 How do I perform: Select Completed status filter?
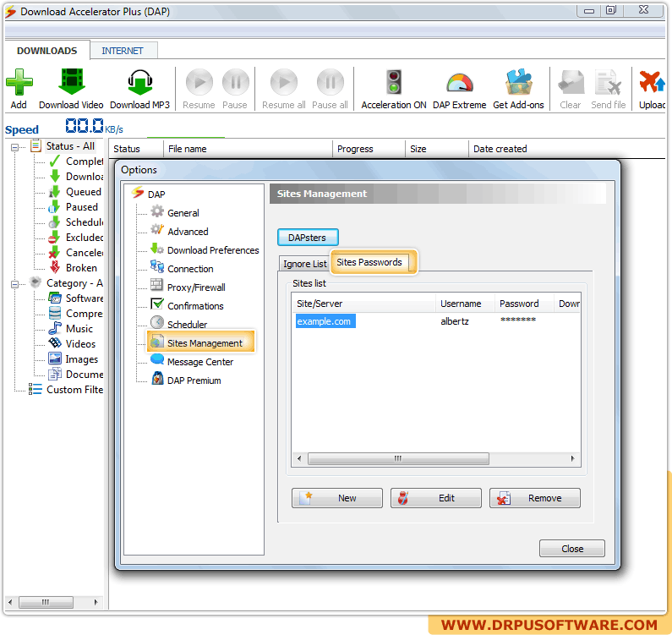click(x=76, y=161)
